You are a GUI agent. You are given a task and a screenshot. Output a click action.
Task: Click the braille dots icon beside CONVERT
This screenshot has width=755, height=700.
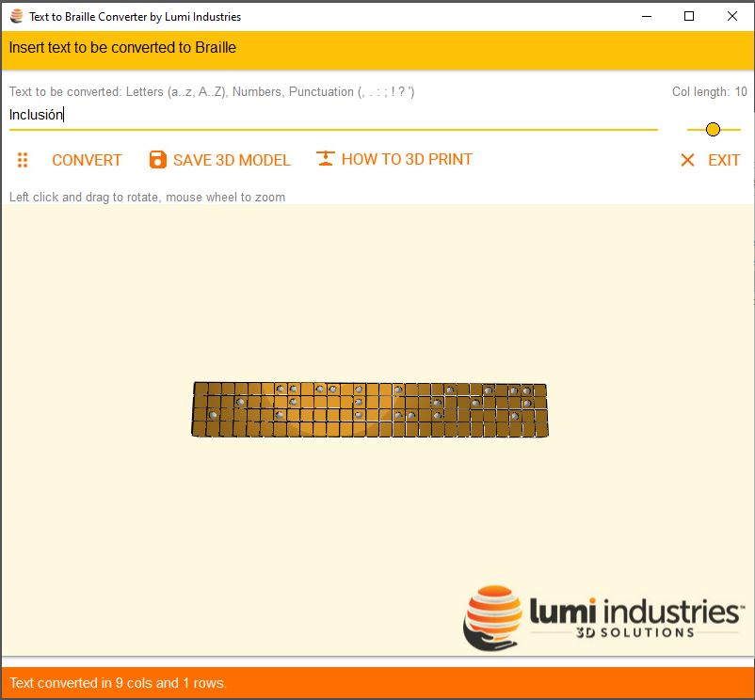(23, 160)
